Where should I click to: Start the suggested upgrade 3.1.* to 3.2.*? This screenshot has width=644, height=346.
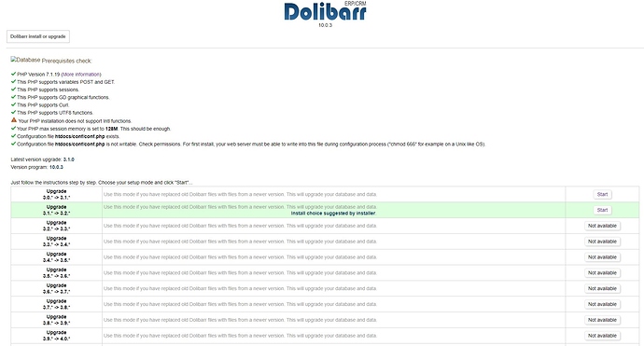[602, 210]
